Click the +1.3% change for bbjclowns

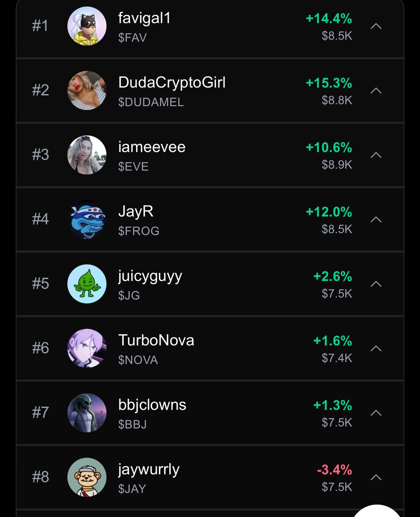click(x=333, y=405)
